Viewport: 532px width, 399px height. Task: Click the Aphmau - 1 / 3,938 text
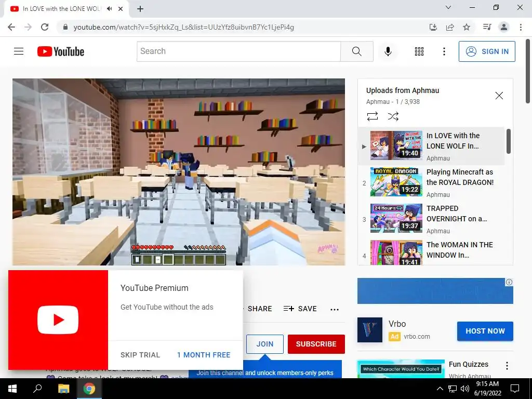coord(393,102)
